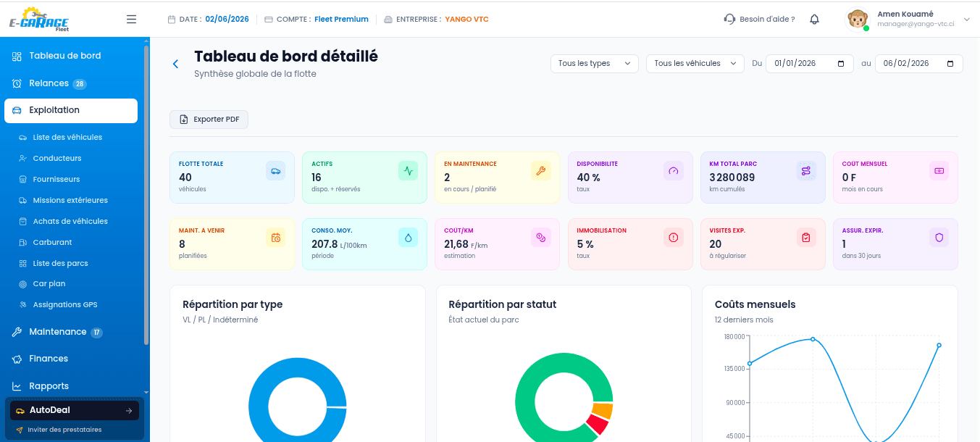Click the Tableau de bord grid icon
Viewport: 980px width, 442px height.
[x=17, y=56]
